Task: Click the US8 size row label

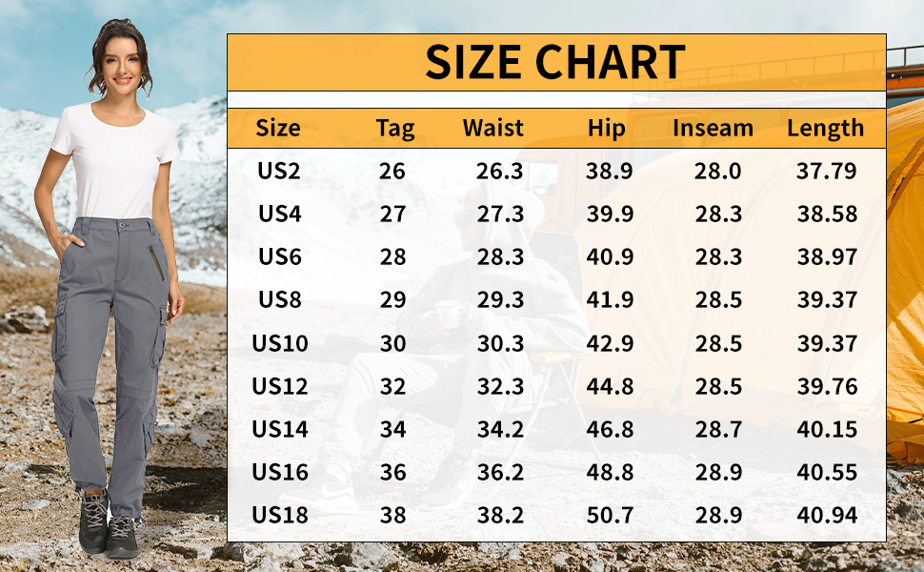Action: pyautogui.click(x=280, y=300)
